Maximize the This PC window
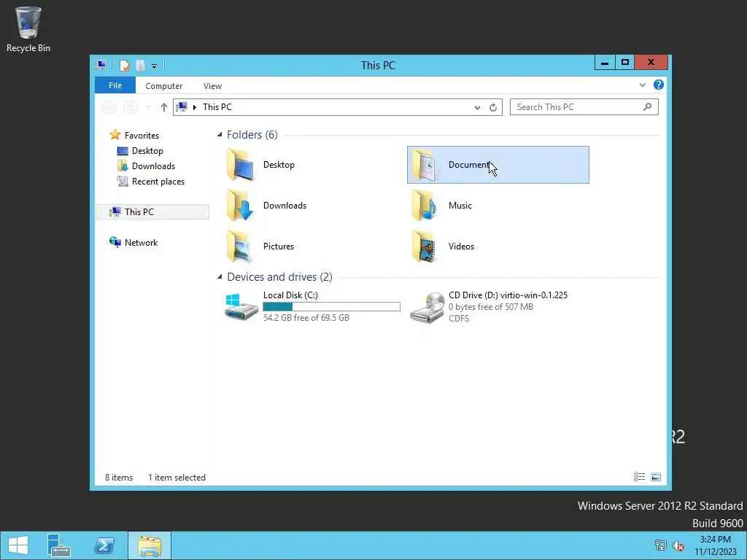747x560 pixels. click(x=625, y=63)
